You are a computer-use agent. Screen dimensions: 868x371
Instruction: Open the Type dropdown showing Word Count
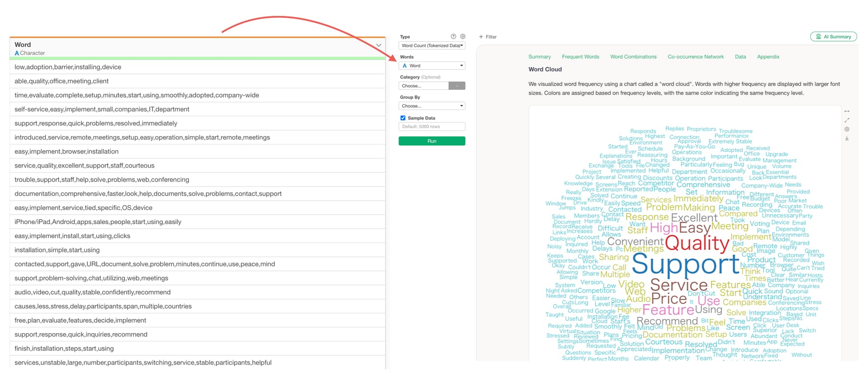pos(432,46)
